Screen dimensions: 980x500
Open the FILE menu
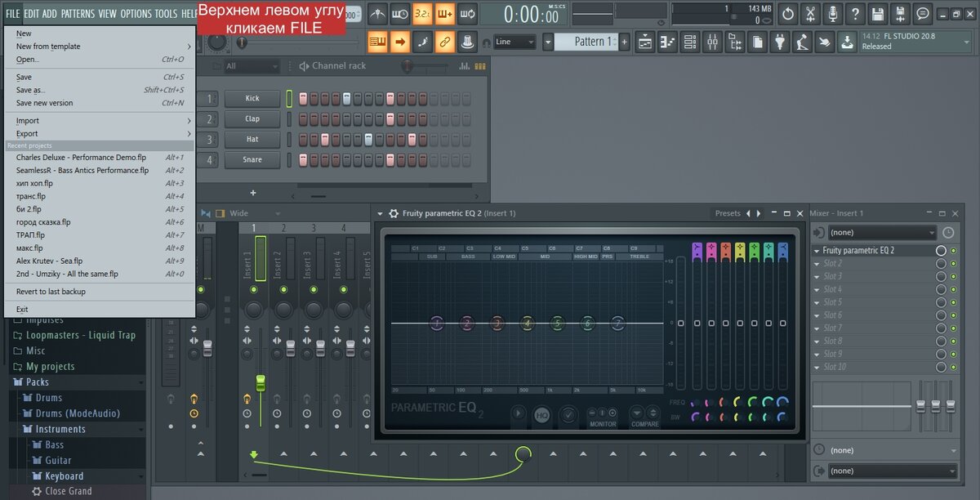12,14
